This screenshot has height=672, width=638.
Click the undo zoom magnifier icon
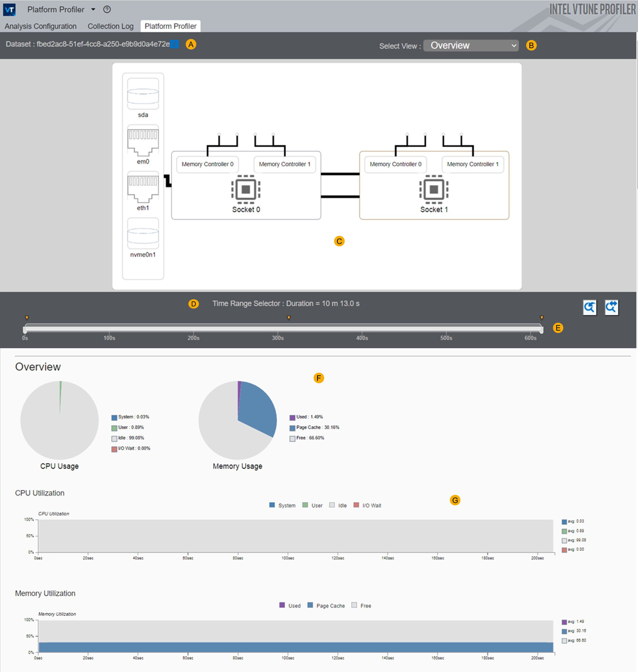(x=589, y=308)
